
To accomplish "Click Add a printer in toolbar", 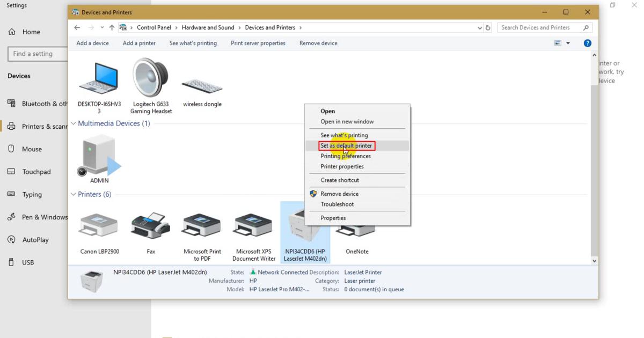I will (139, 43).
